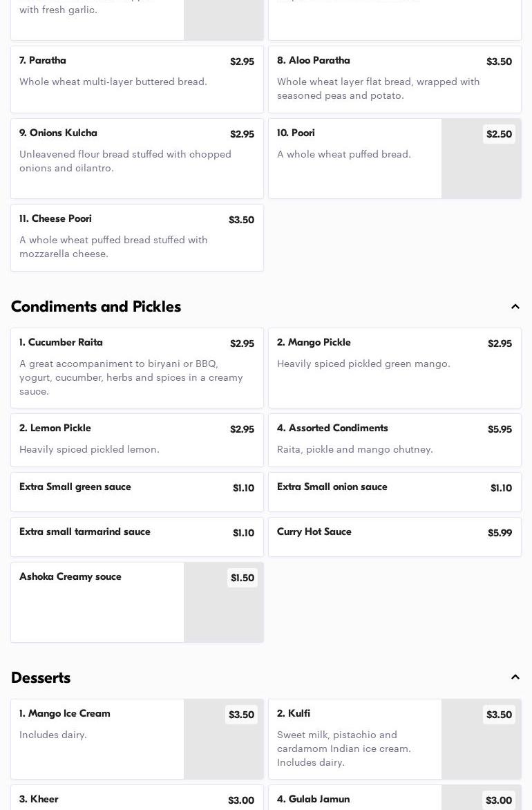The image size is (532, 810).
Task: Open the Cheese Poori item card
Action: [x=137, y=237]
